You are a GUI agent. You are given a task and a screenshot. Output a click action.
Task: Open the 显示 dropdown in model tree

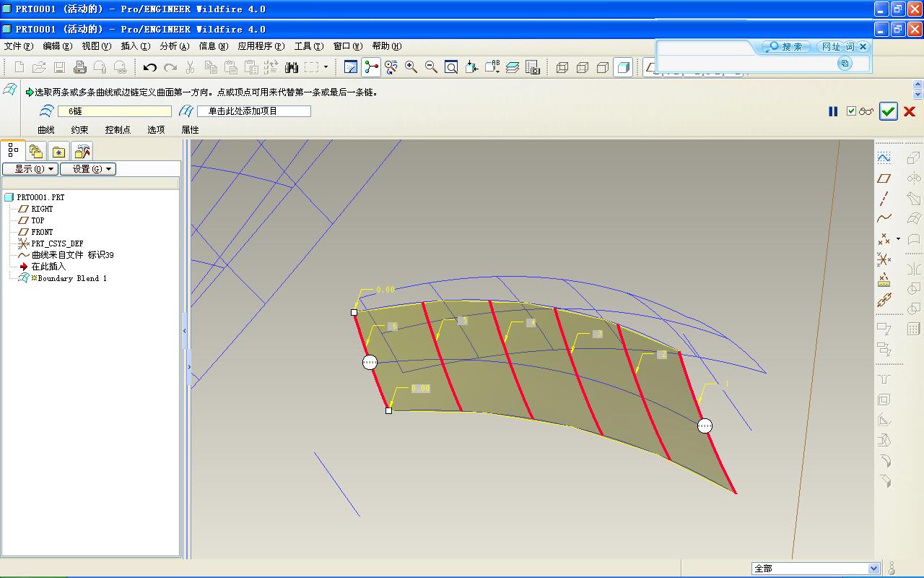30,169
